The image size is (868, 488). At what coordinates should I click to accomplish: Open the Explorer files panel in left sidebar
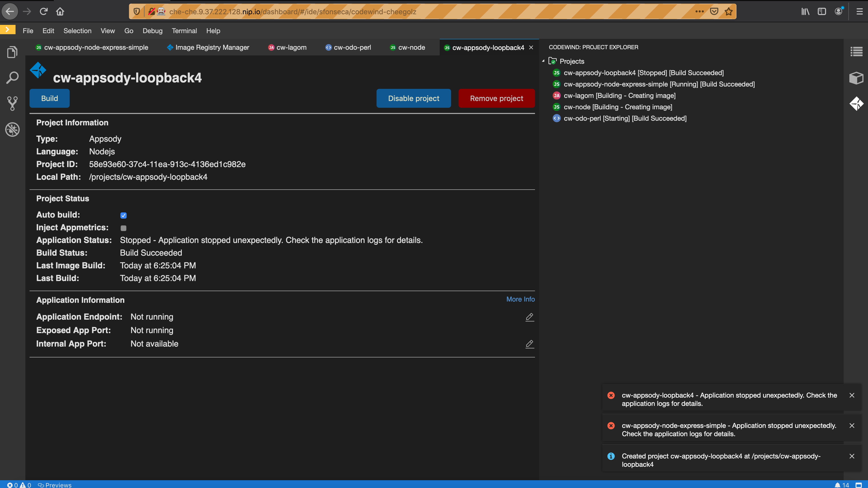(x=12, y=51)
